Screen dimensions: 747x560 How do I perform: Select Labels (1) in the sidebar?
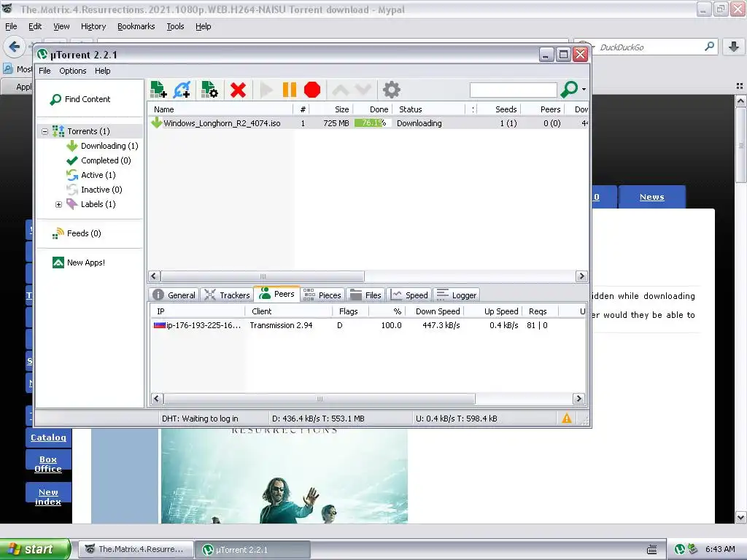click(98, 204)
